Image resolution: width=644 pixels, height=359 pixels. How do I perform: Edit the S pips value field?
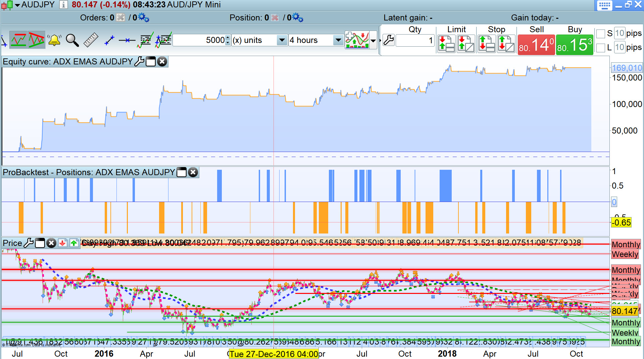click(x=620, y=33)
